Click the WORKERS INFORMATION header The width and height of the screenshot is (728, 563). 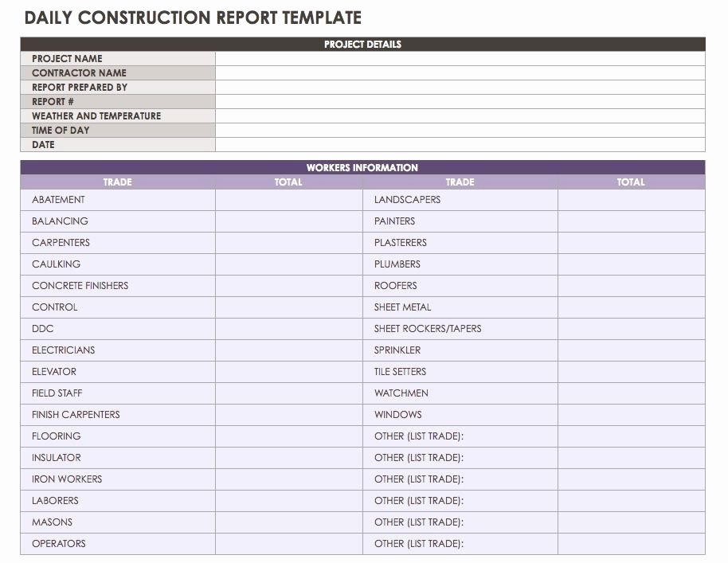coord(362,167)
